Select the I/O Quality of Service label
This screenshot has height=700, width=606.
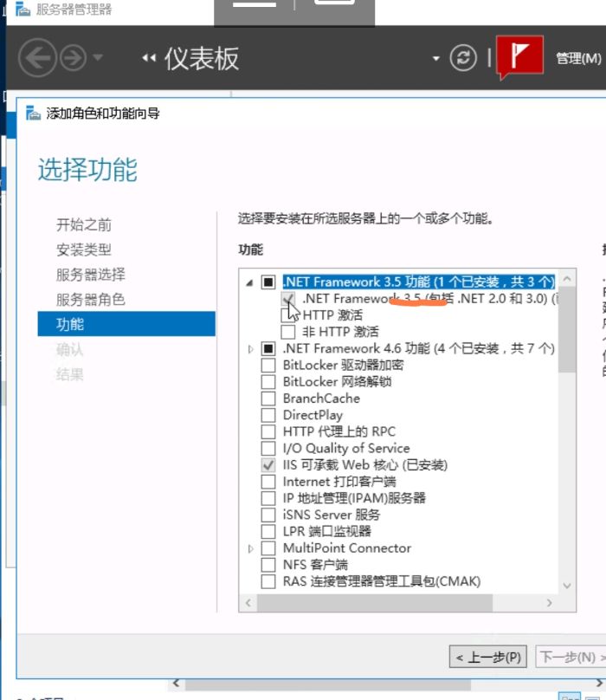click(x=346, y=448)
